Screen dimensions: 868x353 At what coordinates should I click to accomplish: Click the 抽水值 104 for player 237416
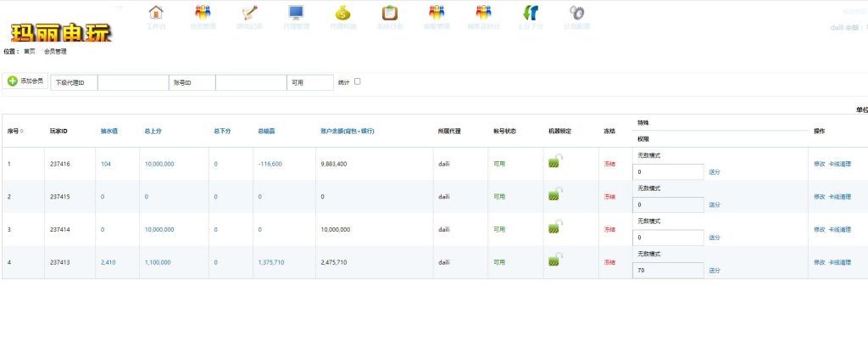106,164
